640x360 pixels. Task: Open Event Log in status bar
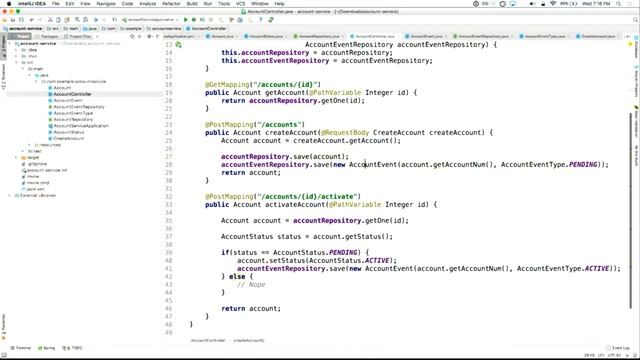pyautogui.click(x=618, y=348)
